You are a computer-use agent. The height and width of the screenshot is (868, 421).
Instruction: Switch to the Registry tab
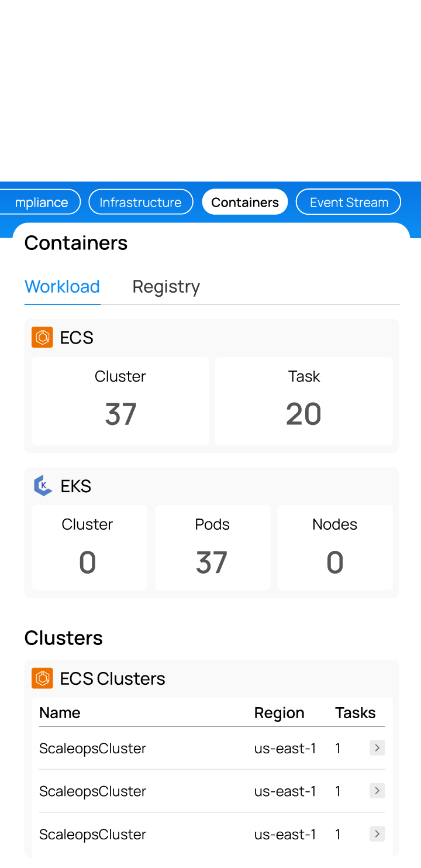(166, 287)
